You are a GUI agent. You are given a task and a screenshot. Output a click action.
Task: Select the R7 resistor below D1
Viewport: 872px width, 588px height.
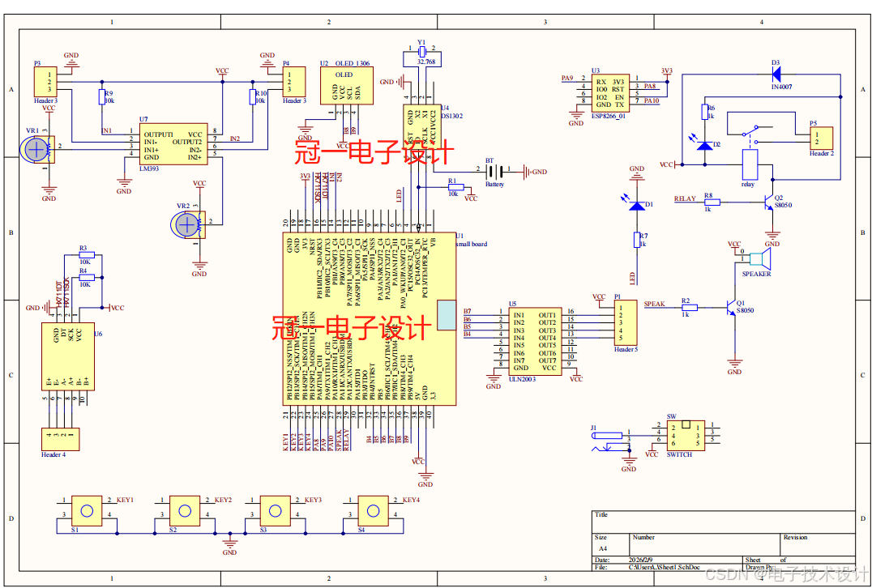pos(637,240)
